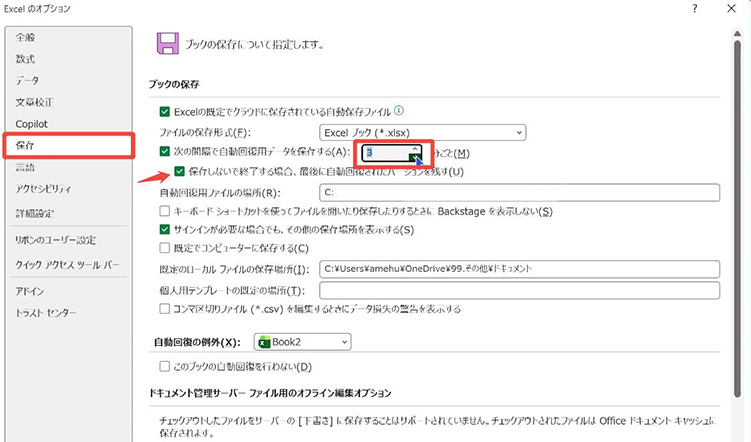Toggle keep last AutoRecovered version checkbox
The height and width of the screenshot is (442, 751).
[x=180, y=171]
